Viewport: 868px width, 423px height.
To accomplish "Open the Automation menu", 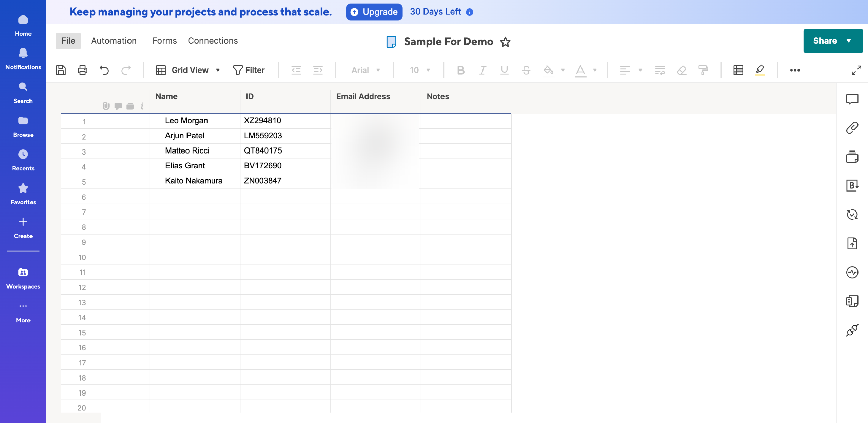I will click(114, 41).
